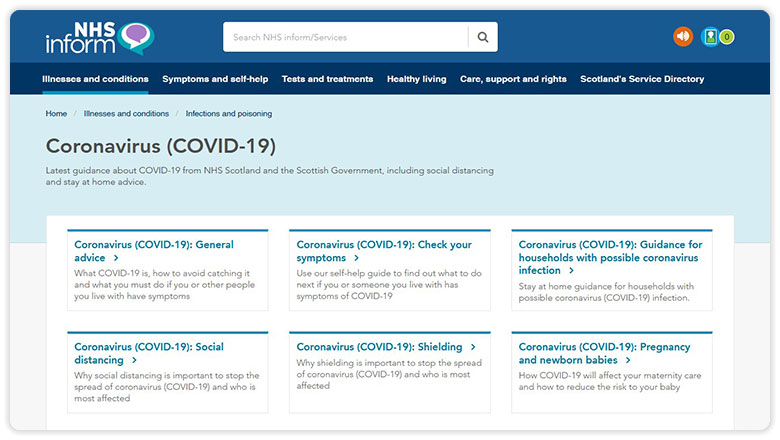Open Care, support and rights menu
This screenshot has width=780, height=440.
[x=513, y=79]
